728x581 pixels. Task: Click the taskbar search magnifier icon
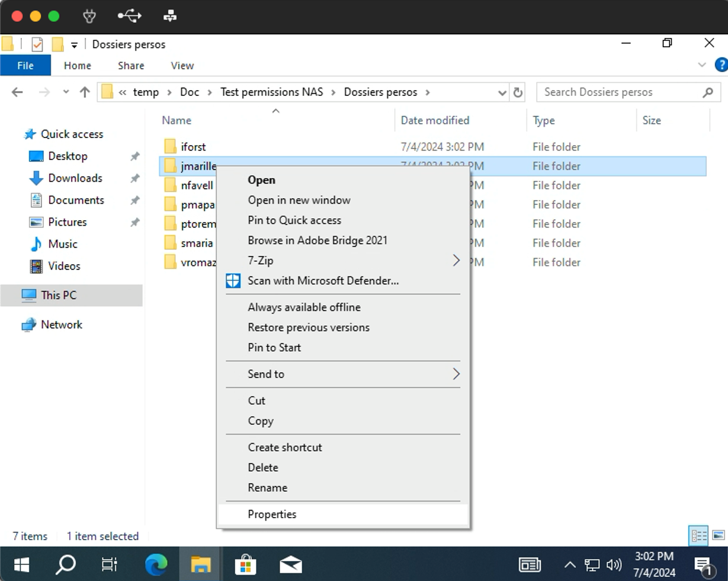point(65,565)
